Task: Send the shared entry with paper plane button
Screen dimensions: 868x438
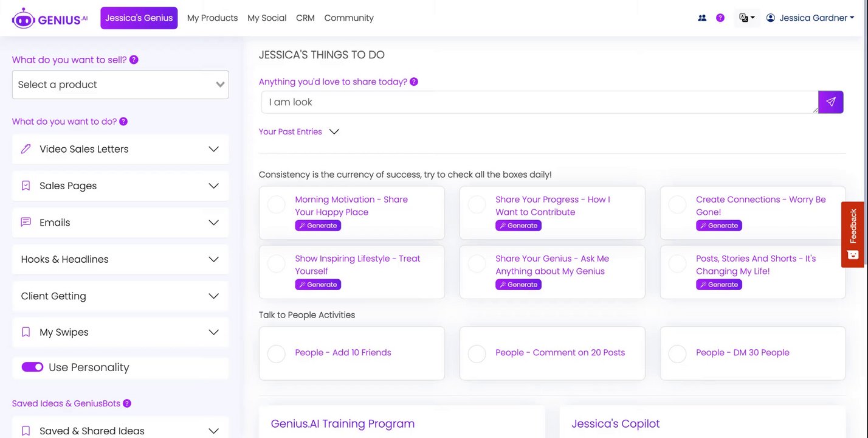Action: pyautogui.click(x=830, y=102)
